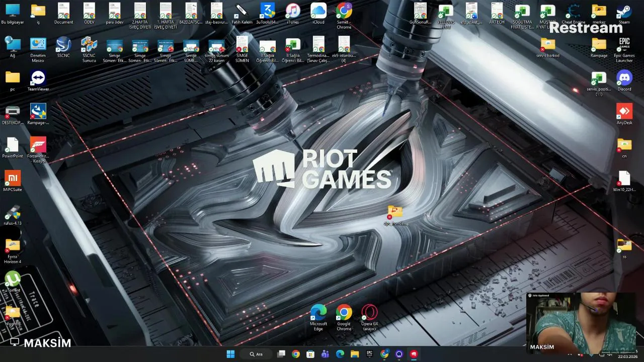644x362 pixels.
Task: Open the cn folder
Action: [x=624, y=148]
